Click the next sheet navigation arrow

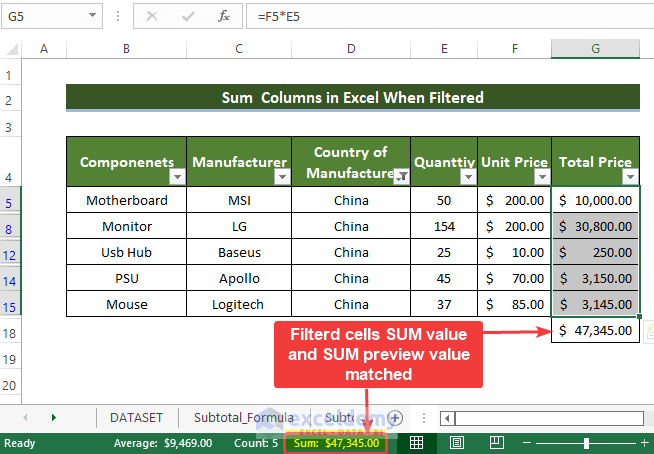click(x=54, y=417)
